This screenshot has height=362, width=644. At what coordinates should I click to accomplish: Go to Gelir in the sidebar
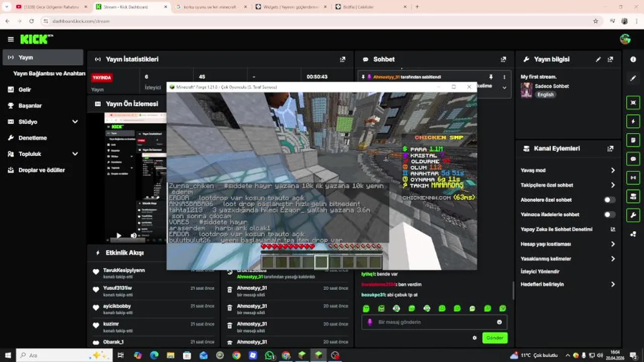(x=43, y=89)
